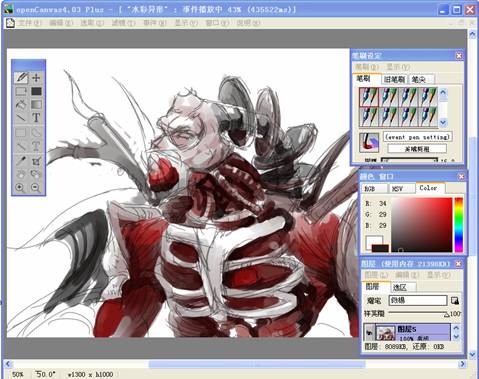Click the rainbow hue strip
Image resolution: width=479 pixels, height=379 pixels.
[459, 225]
